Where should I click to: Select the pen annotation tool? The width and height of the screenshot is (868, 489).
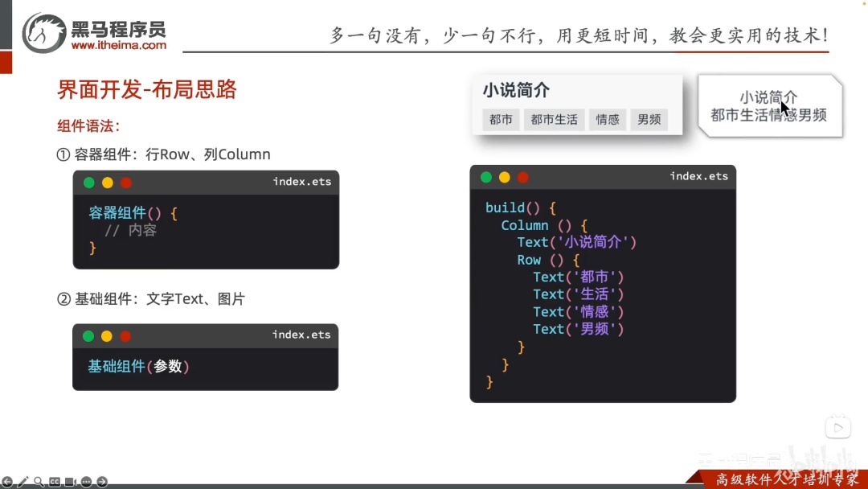[x=23, y=482]
